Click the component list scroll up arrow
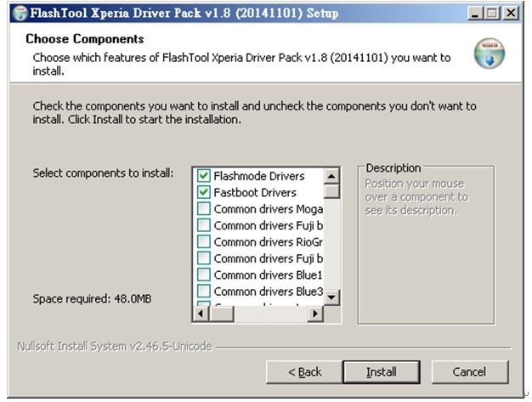Screen dimensions: 532x402 click(331, 176)
